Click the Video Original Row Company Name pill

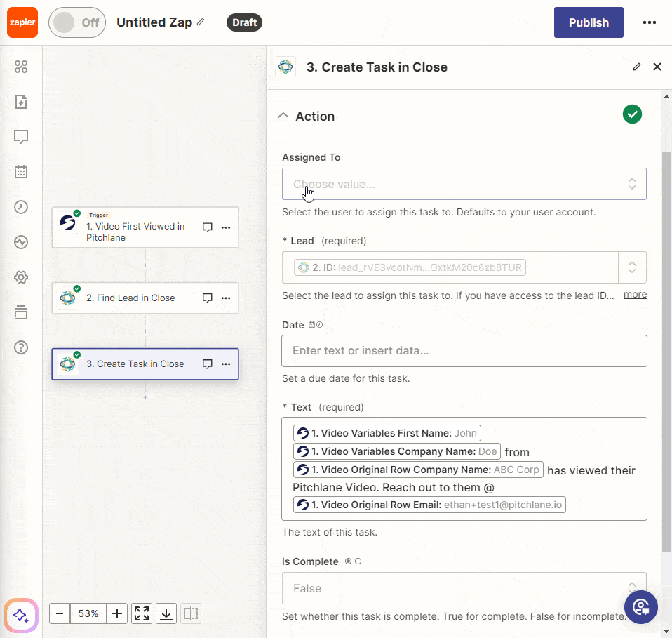(418, 470)
